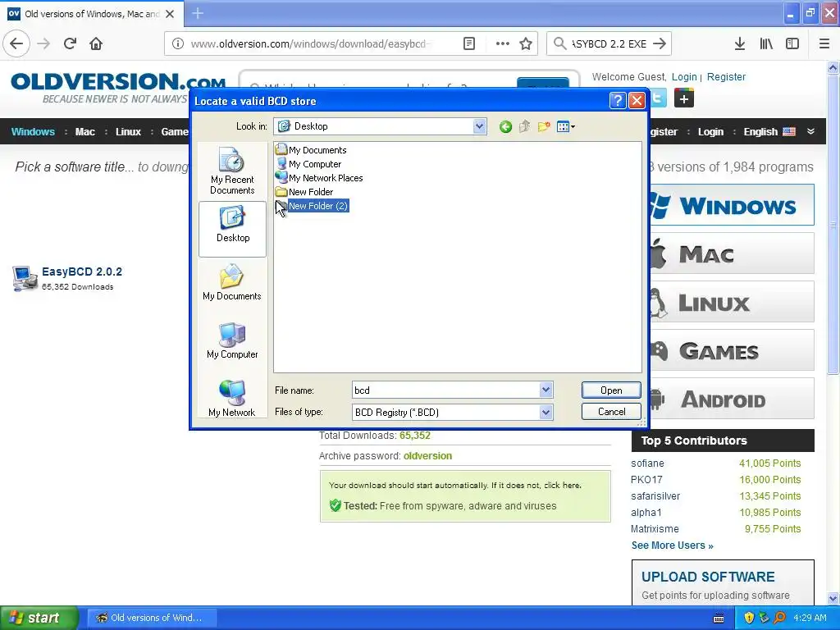Click the Open button in dialog

click(611, 390)
